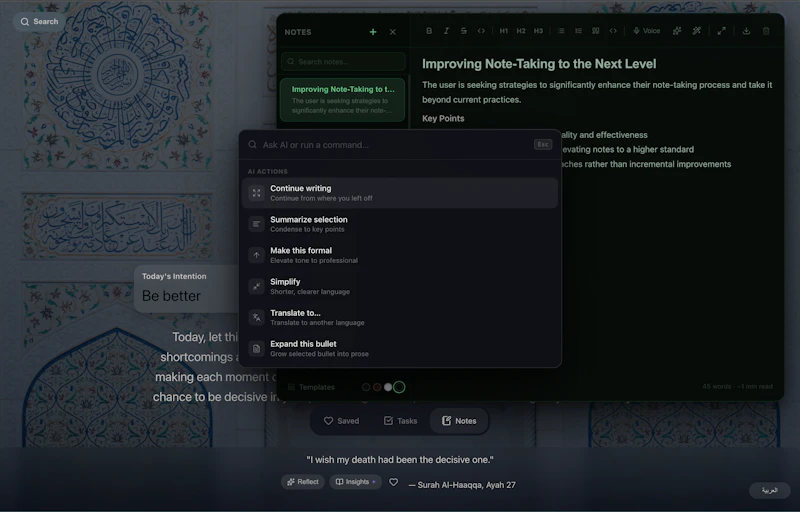
Task: Click the Make this formal arrow icon
Action: [257, 255]
